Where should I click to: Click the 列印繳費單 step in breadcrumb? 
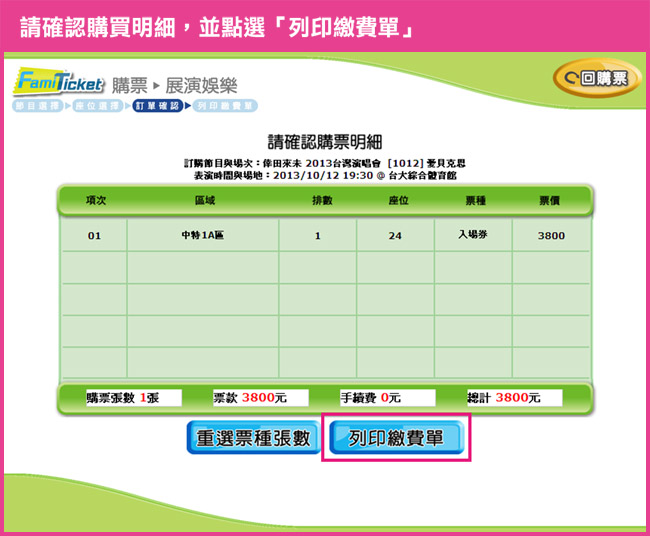click(x=224, y=105)
